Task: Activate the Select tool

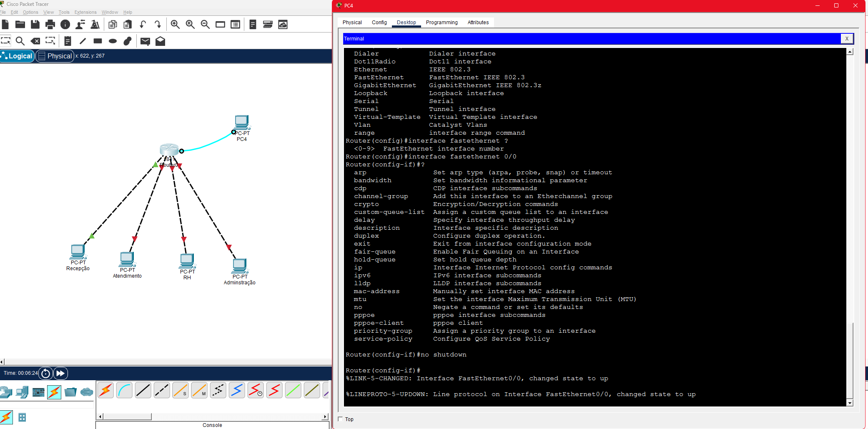Action: click(5, 41)
